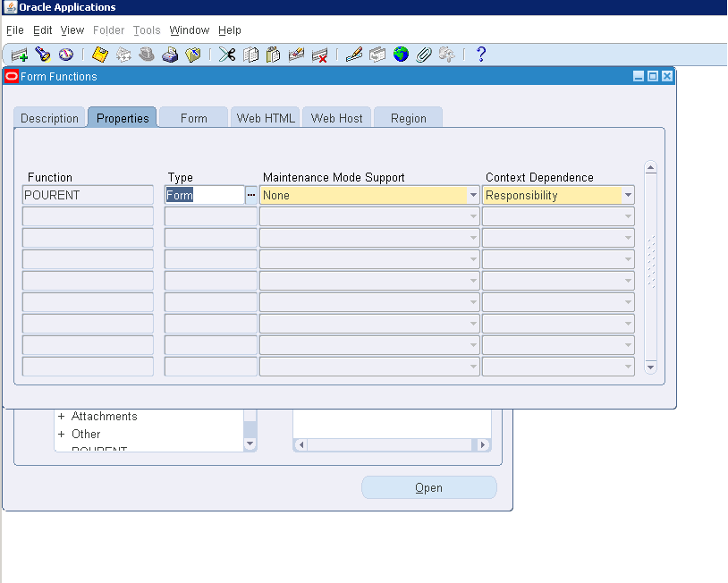Cut with the scissors icon
This screenshot has height=583, width=728.
click(x=227, y=55)
